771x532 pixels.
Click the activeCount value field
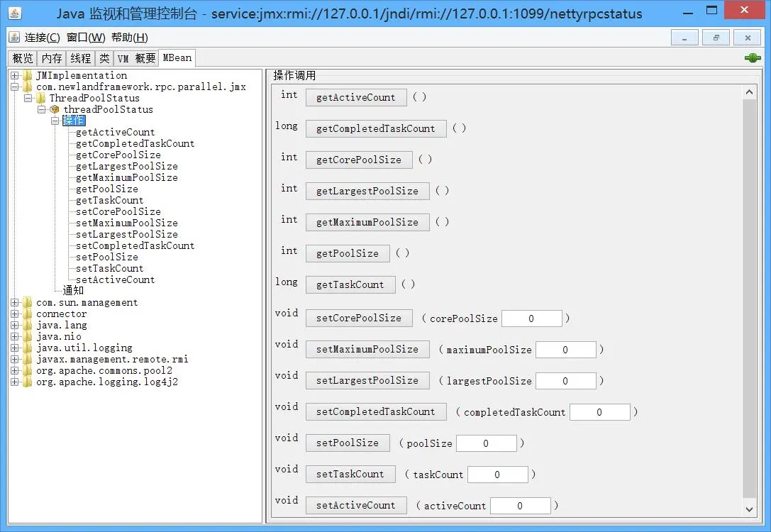[x=520, y=506]
